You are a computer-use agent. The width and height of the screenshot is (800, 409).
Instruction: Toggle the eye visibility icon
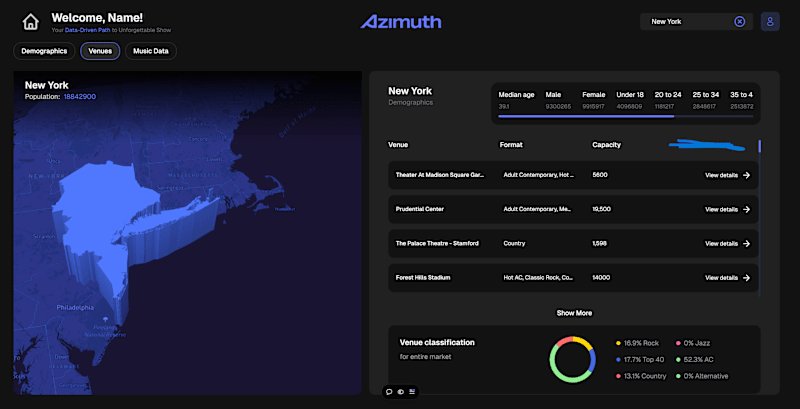[x=401, y=392]
